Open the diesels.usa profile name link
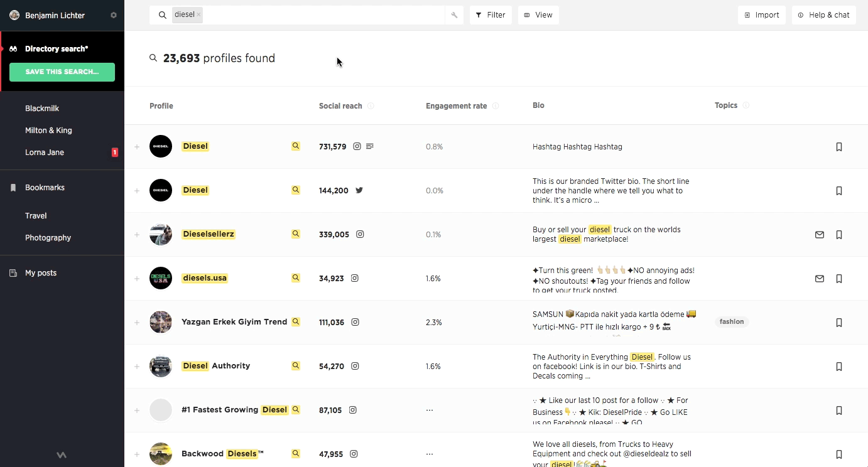868x467 pixels. 205,278
